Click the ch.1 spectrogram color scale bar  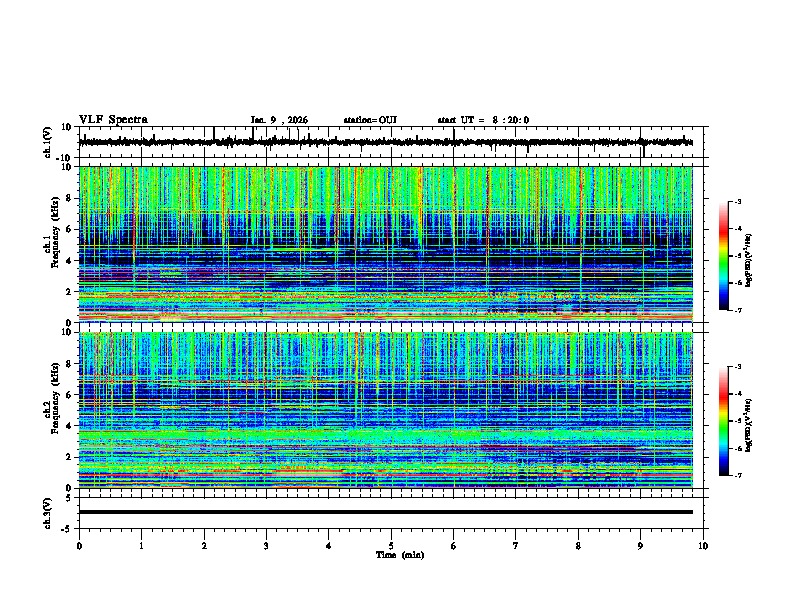coord(723,256)
